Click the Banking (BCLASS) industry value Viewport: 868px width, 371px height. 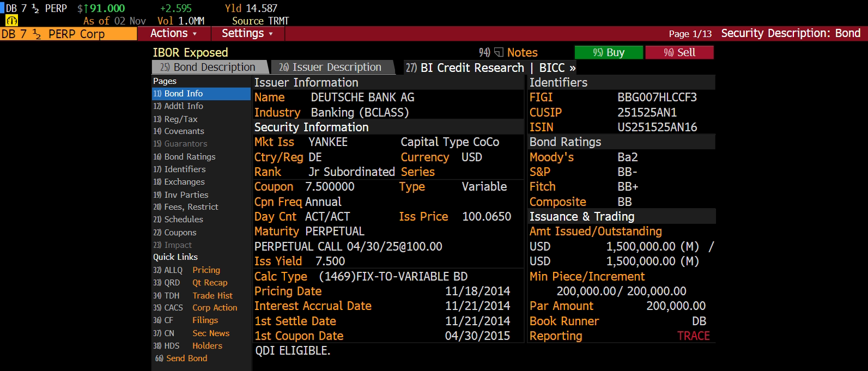360,113
